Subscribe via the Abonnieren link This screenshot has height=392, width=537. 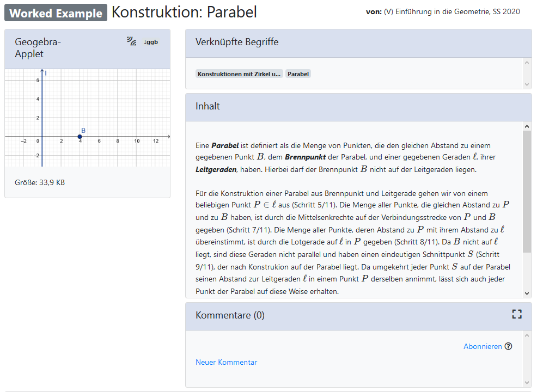483,346
